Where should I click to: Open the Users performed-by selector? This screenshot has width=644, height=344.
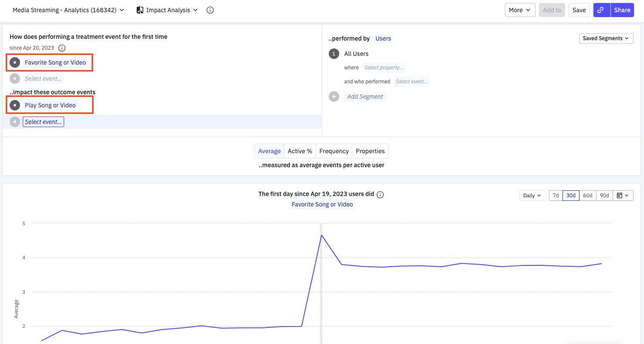coord(383,38)
